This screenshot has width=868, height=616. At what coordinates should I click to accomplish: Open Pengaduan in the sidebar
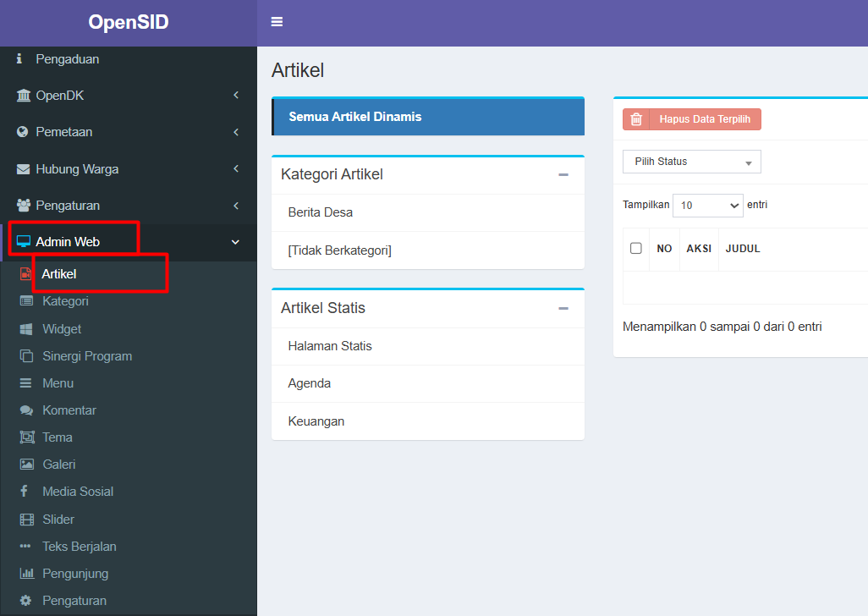click(x=68, y=59)
